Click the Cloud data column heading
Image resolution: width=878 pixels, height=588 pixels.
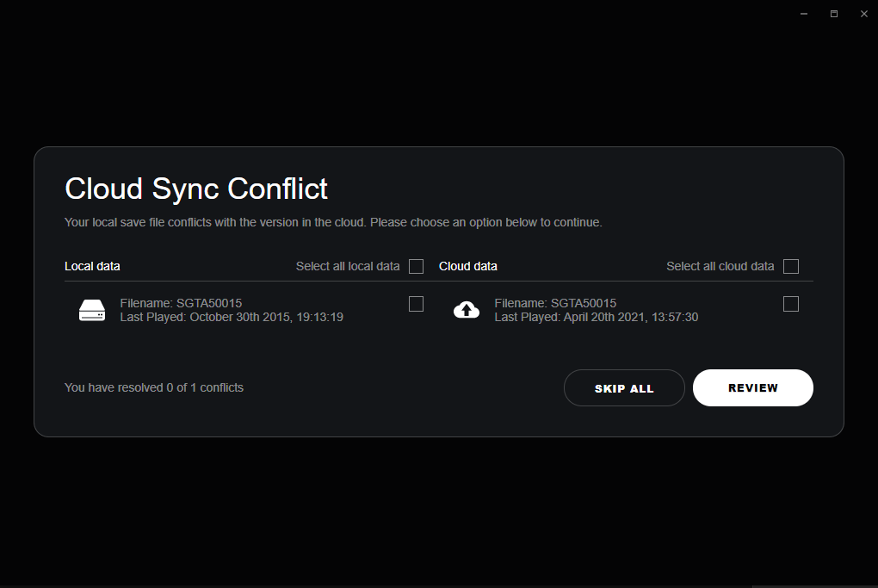468,266
